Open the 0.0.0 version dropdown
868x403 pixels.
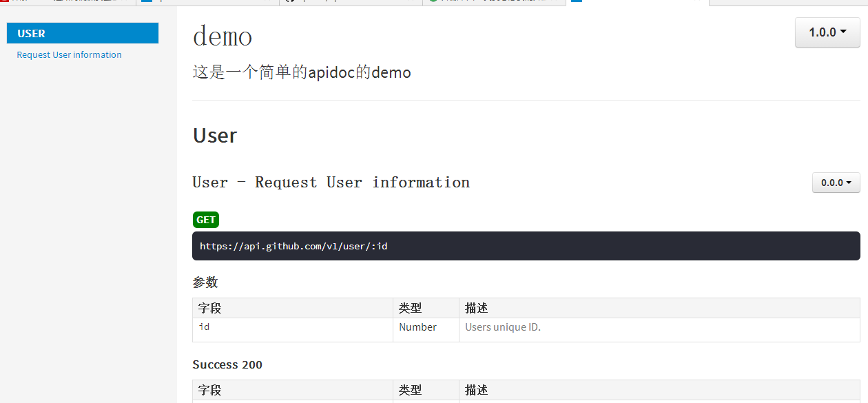(836, 183)
